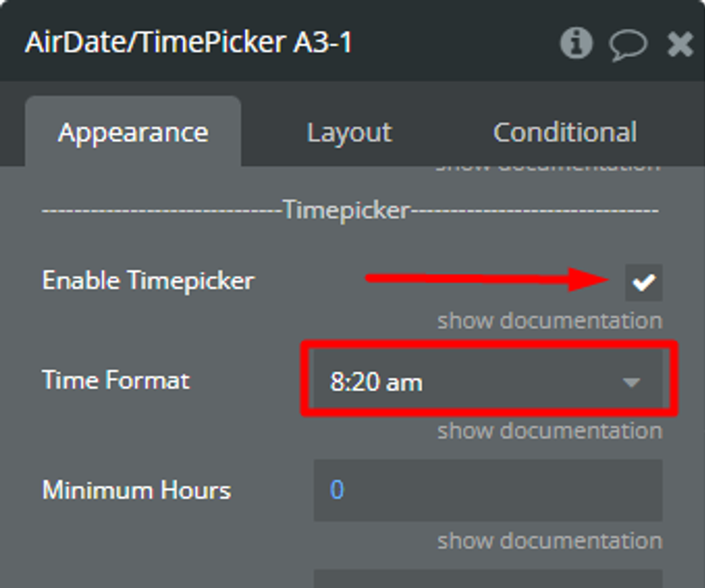Show documentation for Enable Timepicker

549,321
